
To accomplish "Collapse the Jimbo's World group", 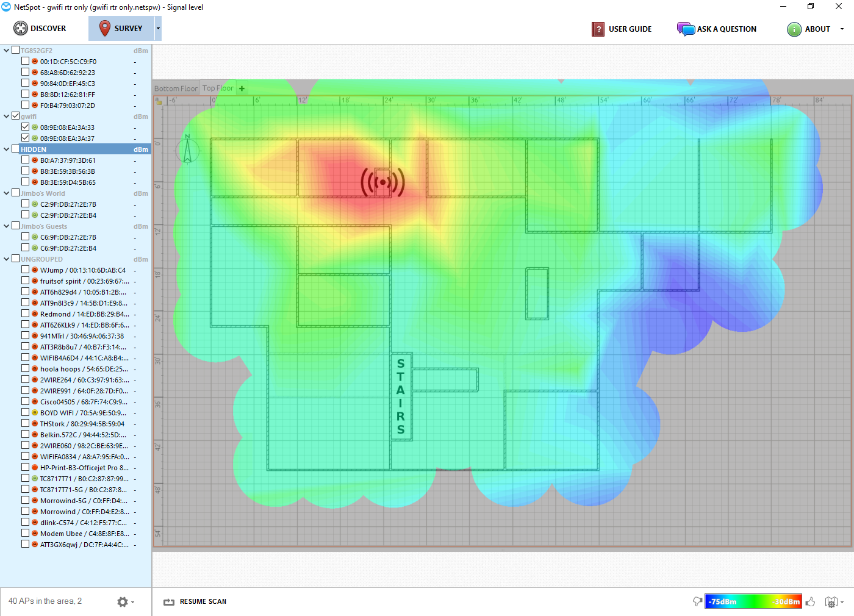I will pos(7,193).
